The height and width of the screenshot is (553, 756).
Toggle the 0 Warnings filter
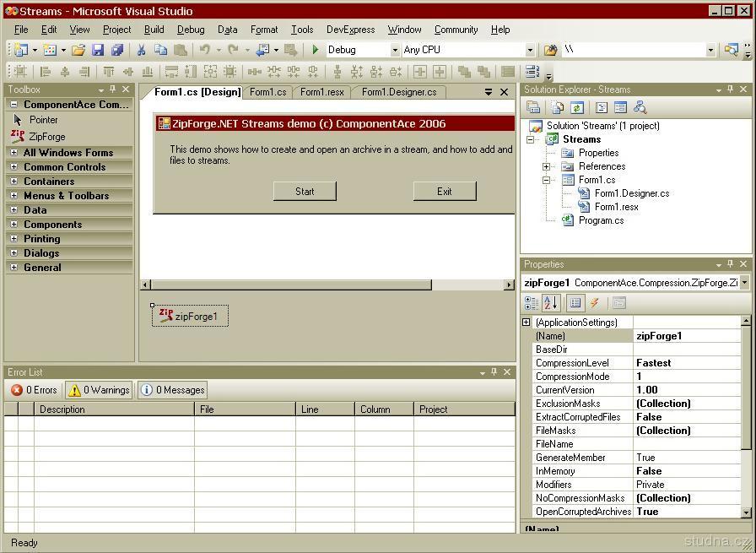pos(99,390)
